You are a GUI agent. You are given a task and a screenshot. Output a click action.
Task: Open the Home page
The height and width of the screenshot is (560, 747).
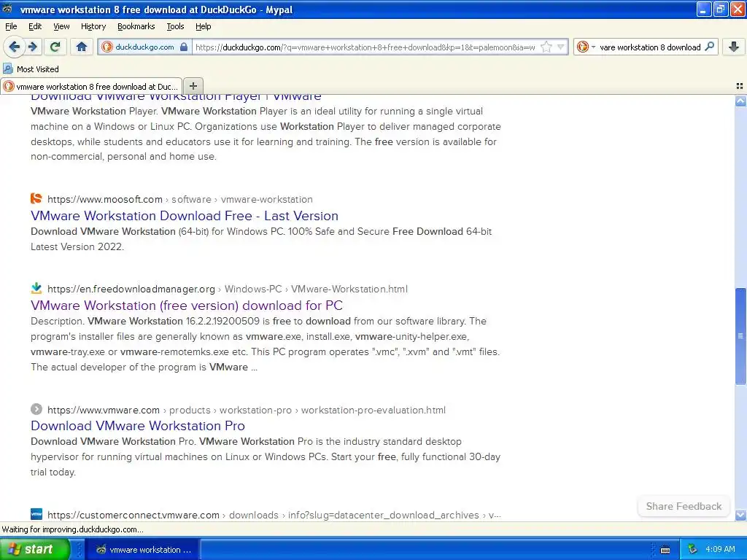click(x=82, y=47)
